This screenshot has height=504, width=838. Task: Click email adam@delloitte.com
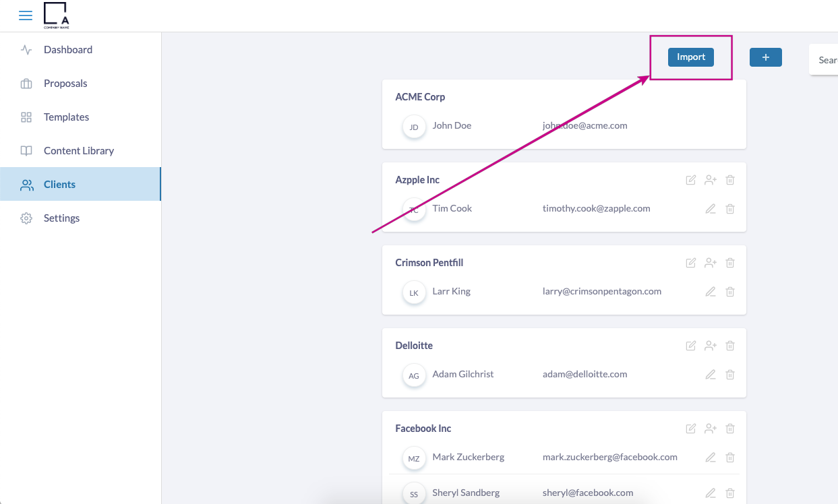tap(585, 375)
